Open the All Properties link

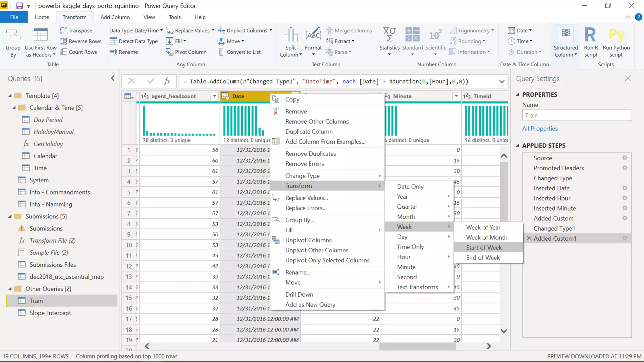click(x=540, y=129)
